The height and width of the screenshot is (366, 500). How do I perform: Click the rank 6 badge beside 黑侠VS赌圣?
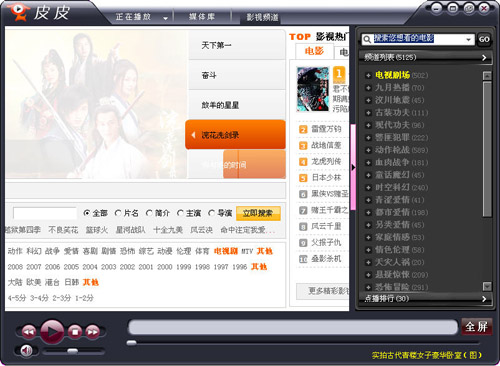click(303, 194)
